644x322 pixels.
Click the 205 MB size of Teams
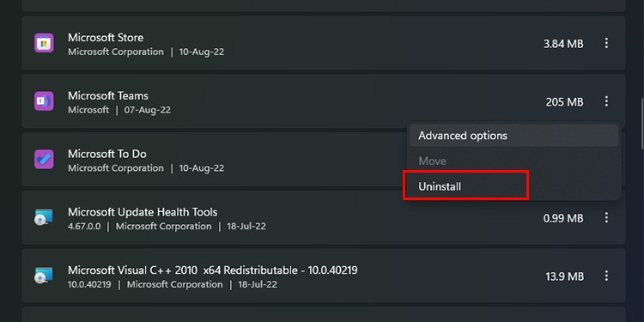[564, 102]
